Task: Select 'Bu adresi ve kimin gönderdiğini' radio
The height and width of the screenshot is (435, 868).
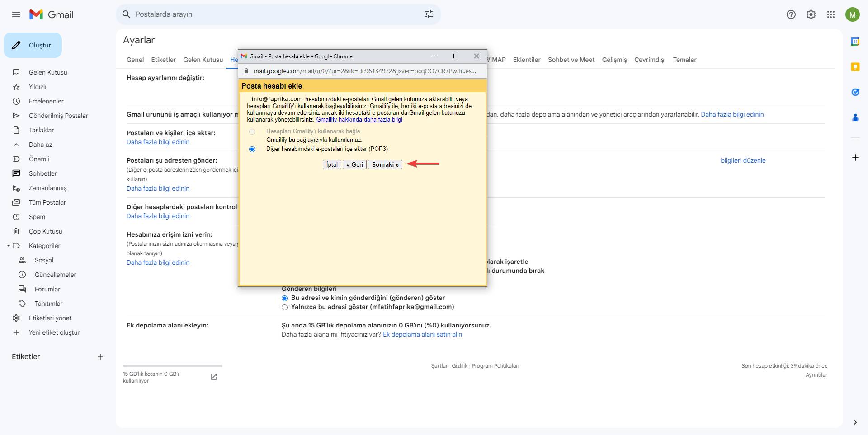Action: click(x=284, y=298)
